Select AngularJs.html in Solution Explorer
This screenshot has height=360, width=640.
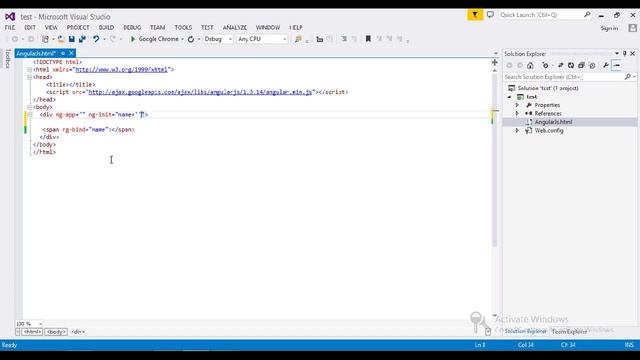coord(553,122)
